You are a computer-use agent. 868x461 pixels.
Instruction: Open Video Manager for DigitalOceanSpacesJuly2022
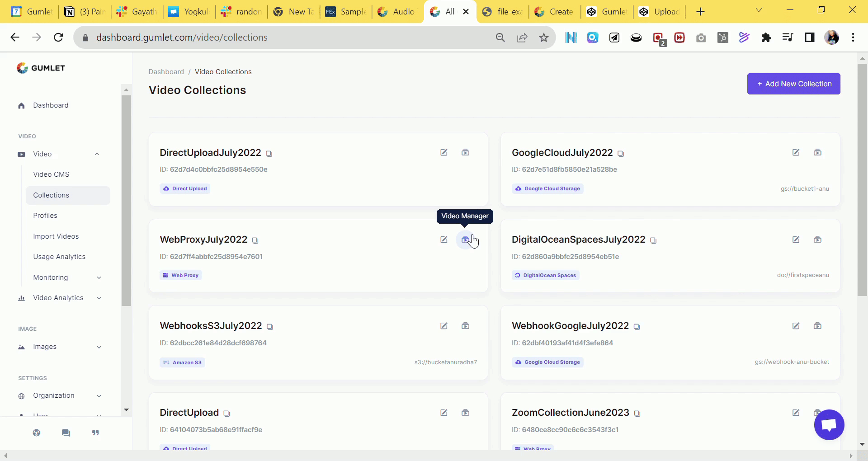click(x=817, y=240)
